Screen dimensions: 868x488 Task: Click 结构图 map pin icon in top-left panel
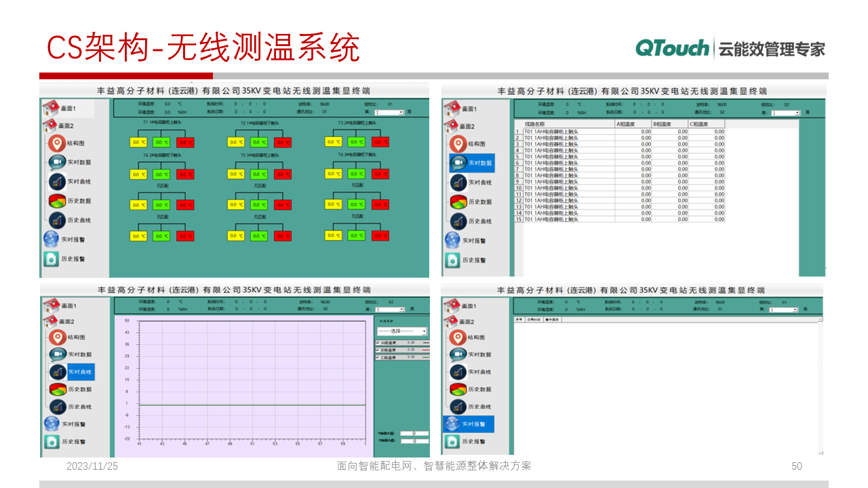click(x=56, y=143)
